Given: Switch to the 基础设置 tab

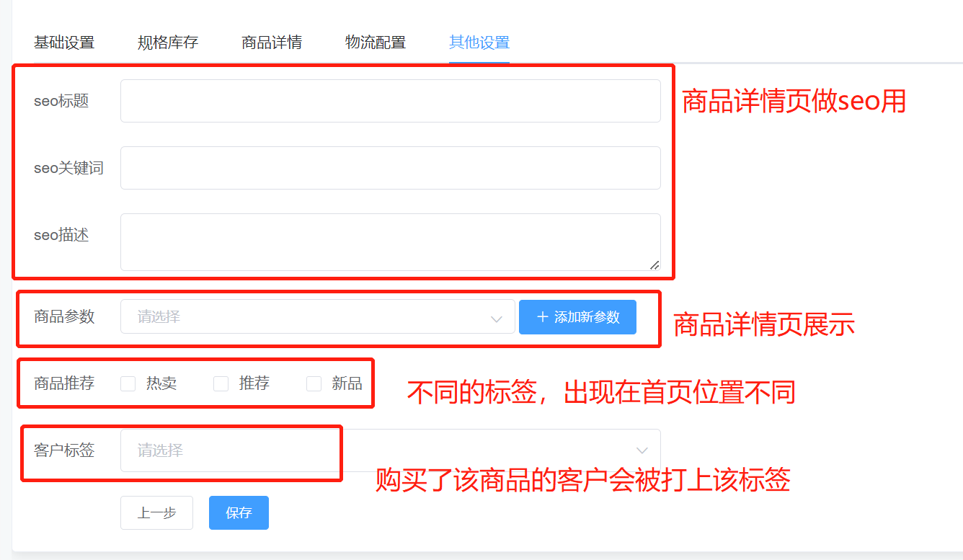Looking at the screenshot, I should [x=66, y=43].
